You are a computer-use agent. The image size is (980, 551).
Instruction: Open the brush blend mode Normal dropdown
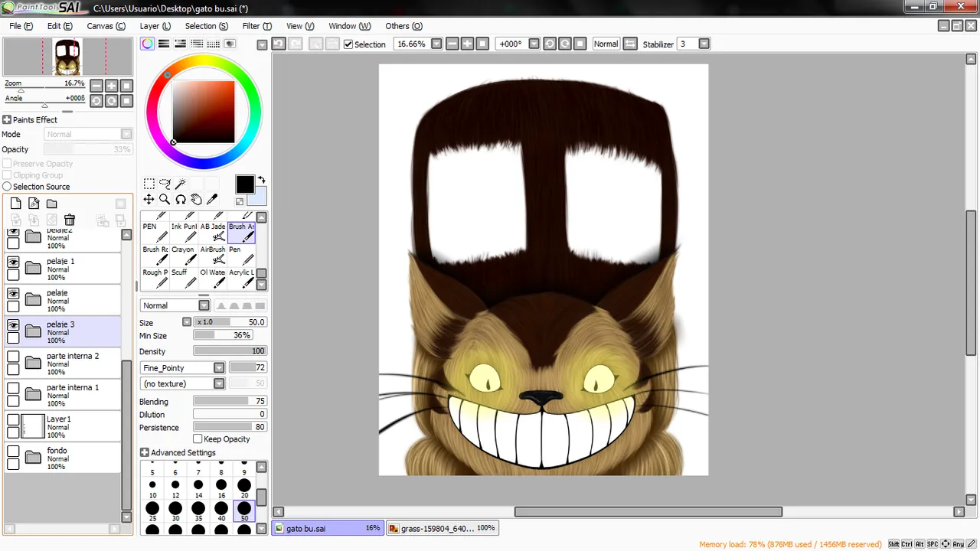pos(204,305)
